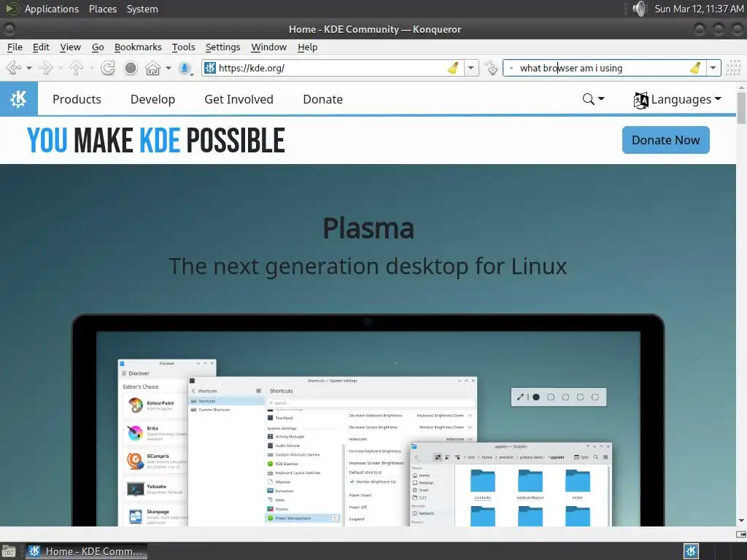Click the throbber dots icon at toolbar end

(x=734, y=68)
